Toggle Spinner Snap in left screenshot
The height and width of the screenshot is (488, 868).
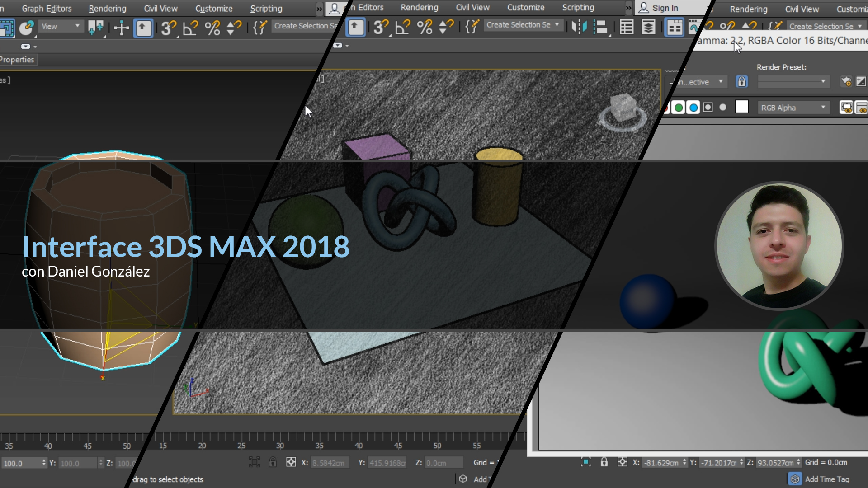(234, 28)
